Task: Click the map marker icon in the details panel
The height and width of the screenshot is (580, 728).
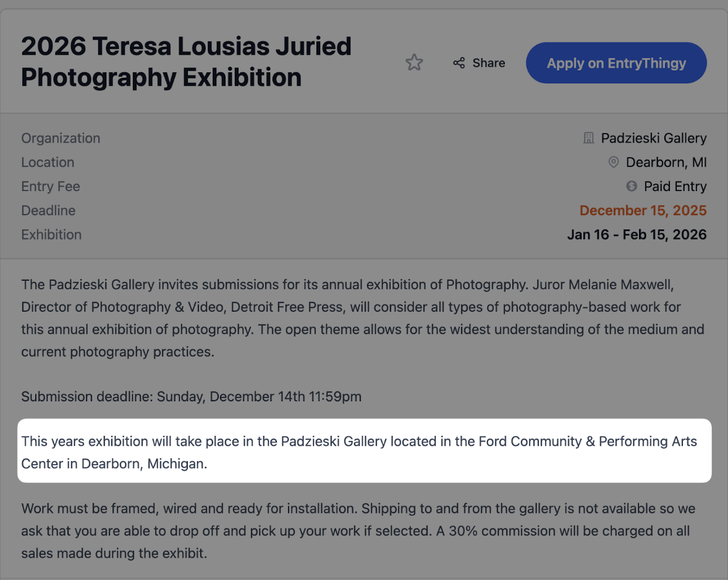Action: tap(613, 162)
